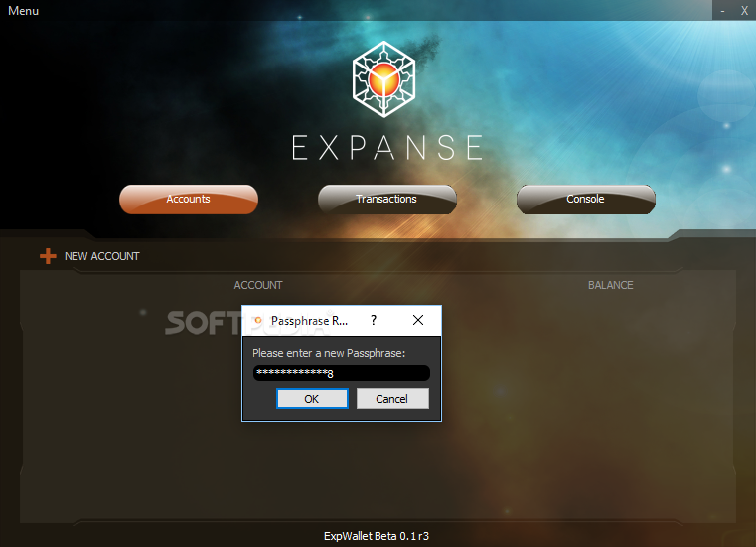Click the passphrase dialog help question mark
This screenshot has width=756, height=547.
(374, 320)
